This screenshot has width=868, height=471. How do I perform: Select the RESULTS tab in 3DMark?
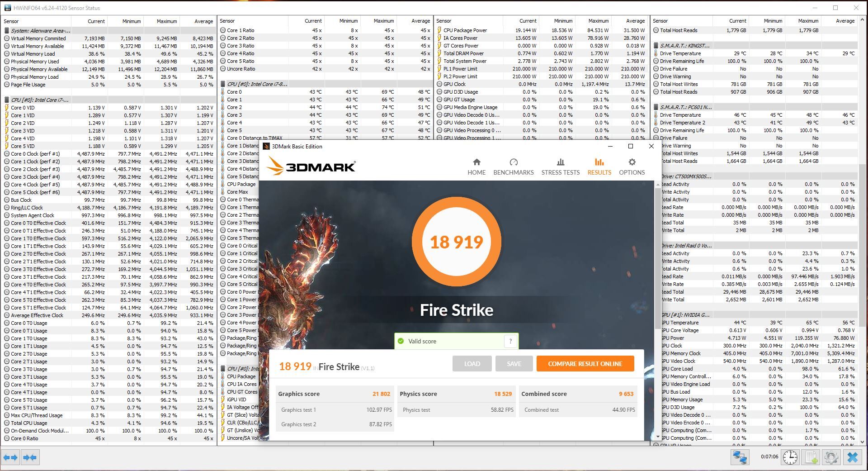pyautogui.click(x=599, y=167)
